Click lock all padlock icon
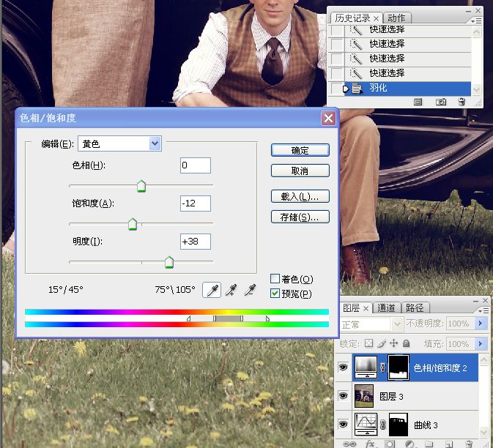This screenshot has height=448, width=493. [407, 343]
